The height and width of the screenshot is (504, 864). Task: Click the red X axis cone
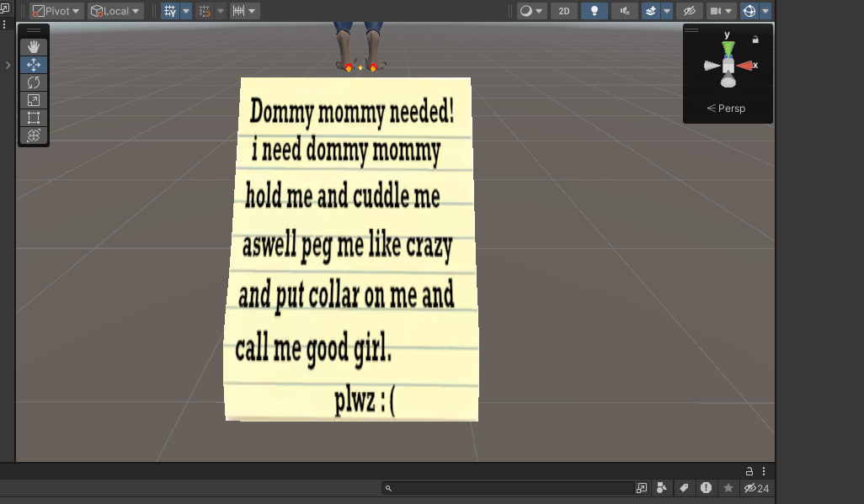(744, 66)
